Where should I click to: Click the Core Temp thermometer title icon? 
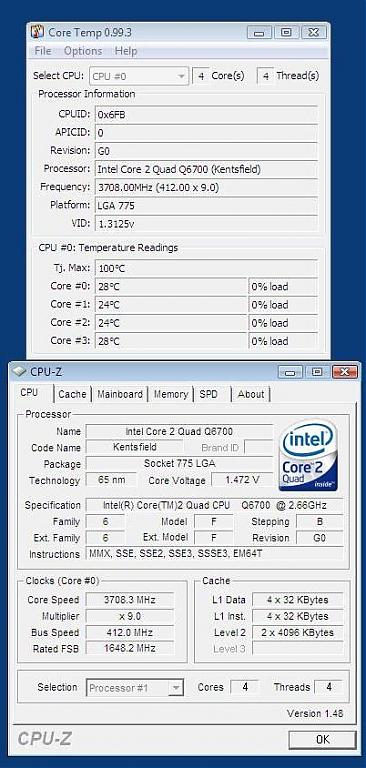click(37, 32)
